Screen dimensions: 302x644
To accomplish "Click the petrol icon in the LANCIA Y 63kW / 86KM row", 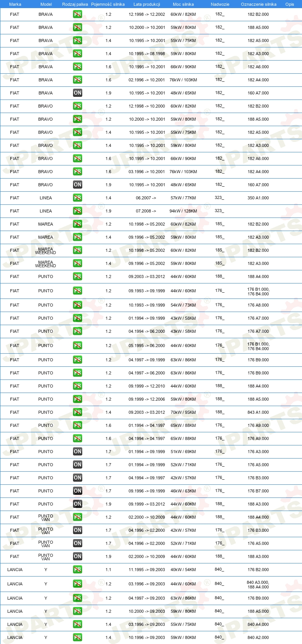I will [x=78, y=598].
